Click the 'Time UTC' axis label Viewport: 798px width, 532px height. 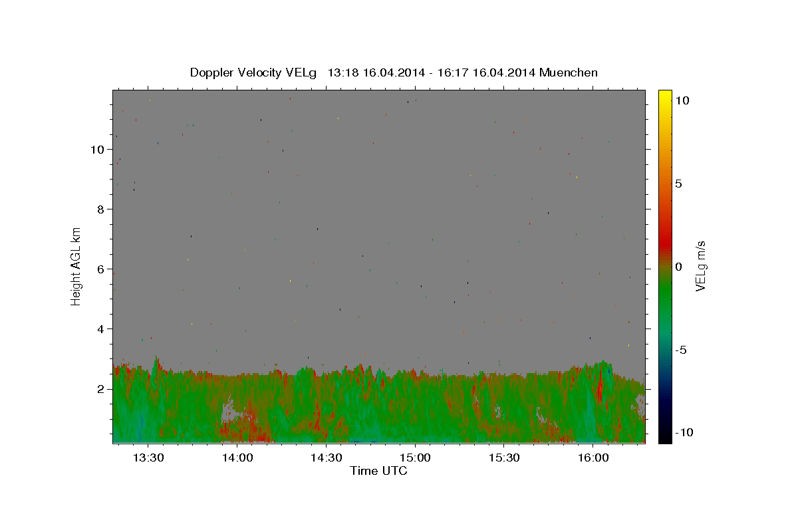click(x=378, y=471)
